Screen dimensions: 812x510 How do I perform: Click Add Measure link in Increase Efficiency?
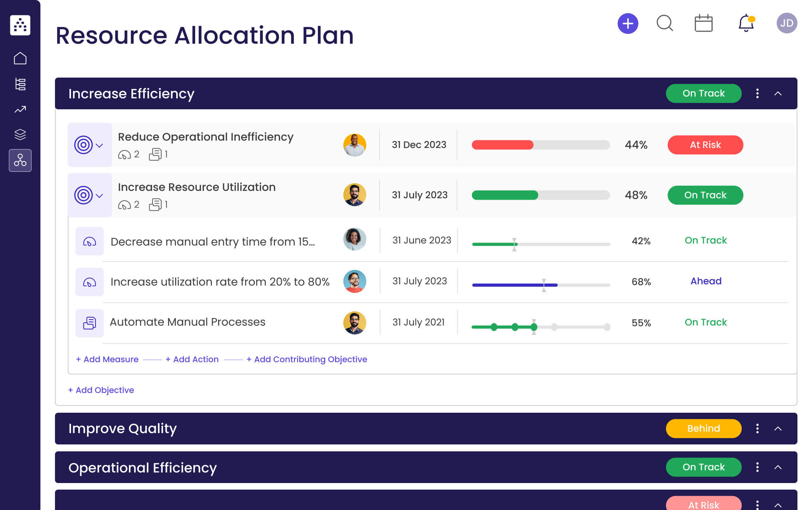pyautogui.click(x=107, y=359)
